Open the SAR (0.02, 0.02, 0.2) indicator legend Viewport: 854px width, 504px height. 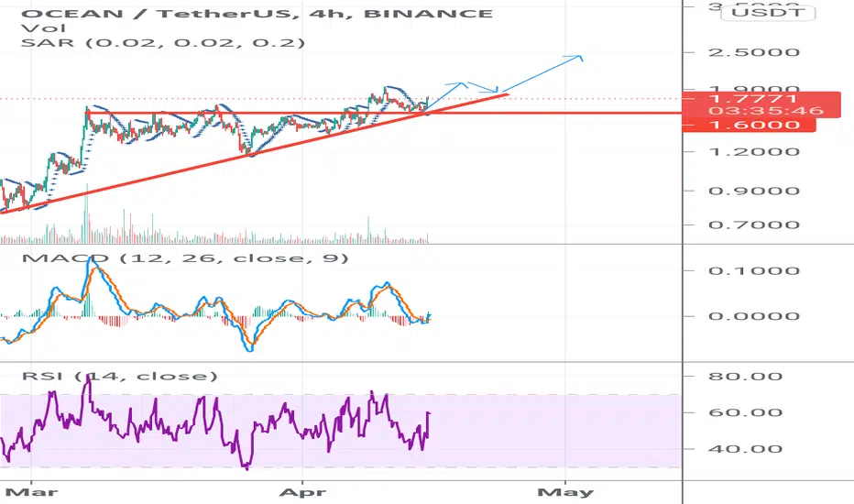point(163,42)
